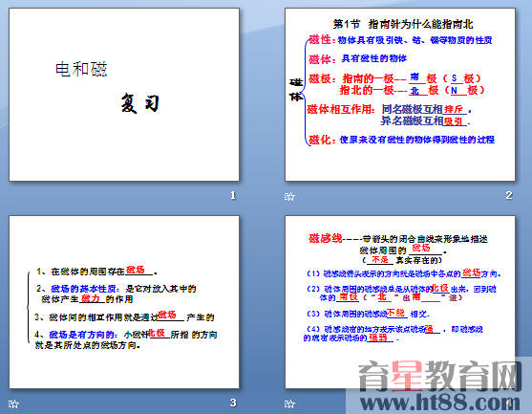Click the red 磁体相互作用 label on slide 2
This screenshot has height=414, width=532.
[340, 109]
